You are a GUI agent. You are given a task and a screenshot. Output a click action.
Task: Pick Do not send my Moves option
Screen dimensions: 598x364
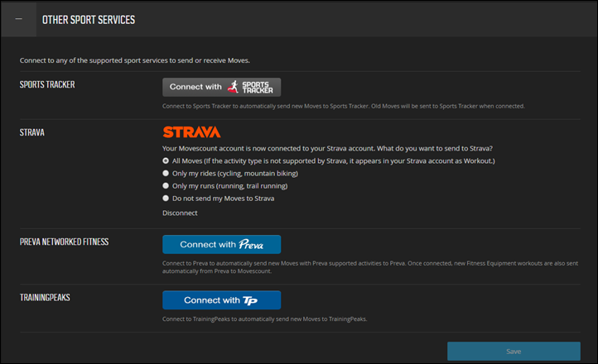pyautogui.click(x=166, y=199)
